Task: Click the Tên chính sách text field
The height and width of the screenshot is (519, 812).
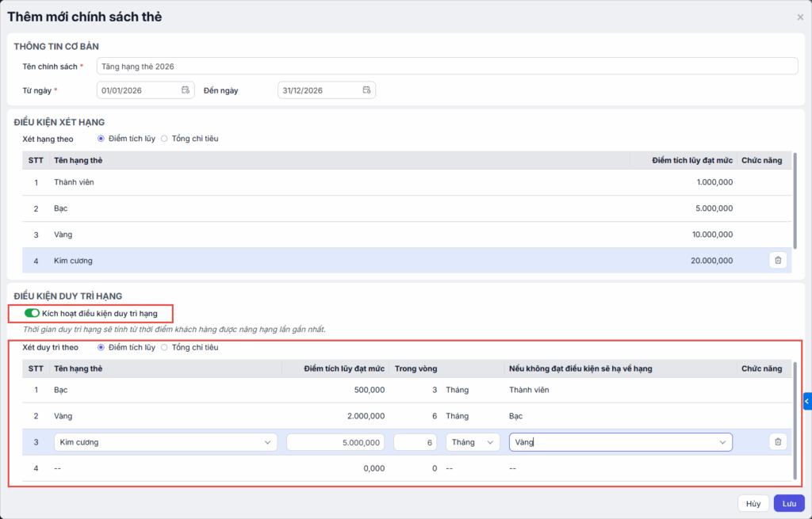Action: click(x=446, y=66)
